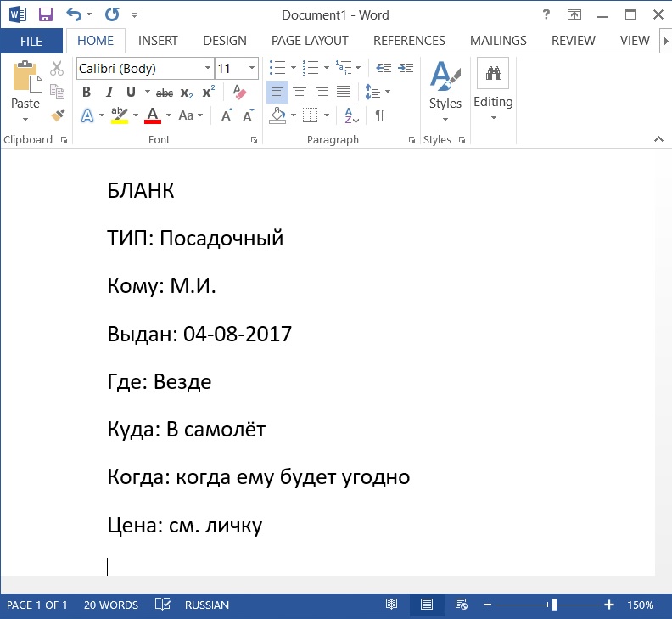Open the Paste options dropdown arrow
This screenshot has width=672, height=619.
pos(25,120)
